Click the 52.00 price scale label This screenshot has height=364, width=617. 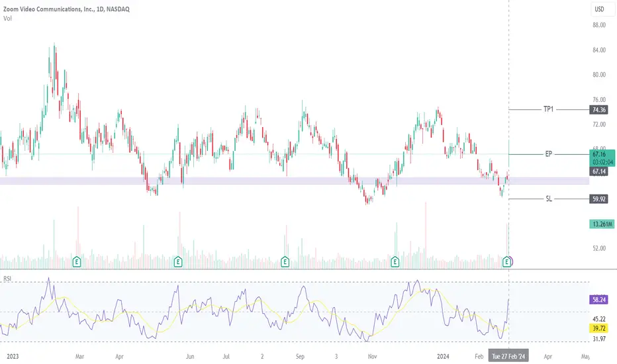[x=599, y=248]
